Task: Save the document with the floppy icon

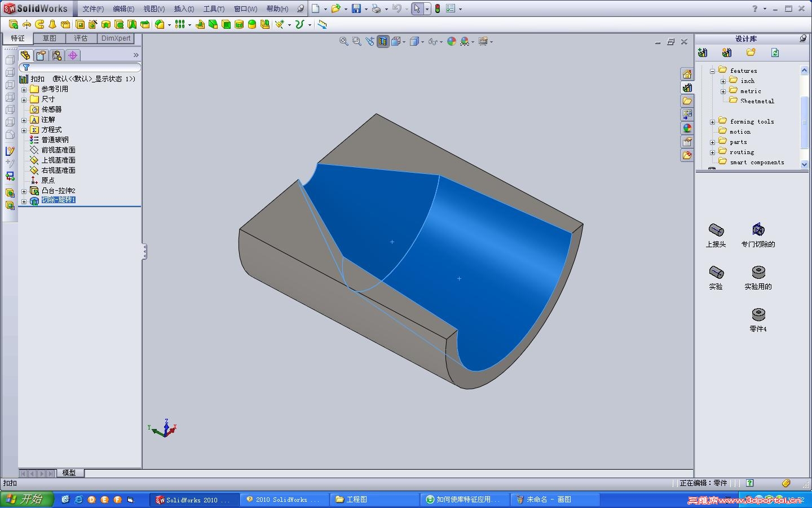Action: tap(356, 8)
